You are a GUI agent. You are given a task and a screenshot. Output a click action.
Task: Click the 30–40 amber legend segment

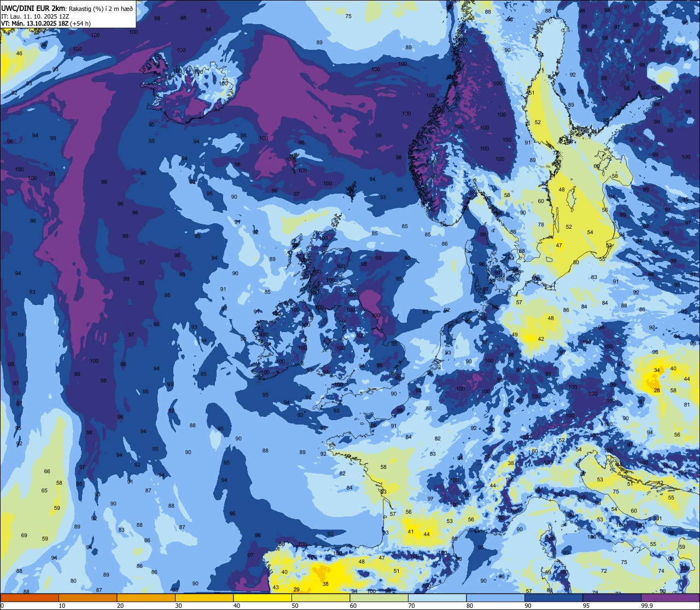click(x=204, y=597)
